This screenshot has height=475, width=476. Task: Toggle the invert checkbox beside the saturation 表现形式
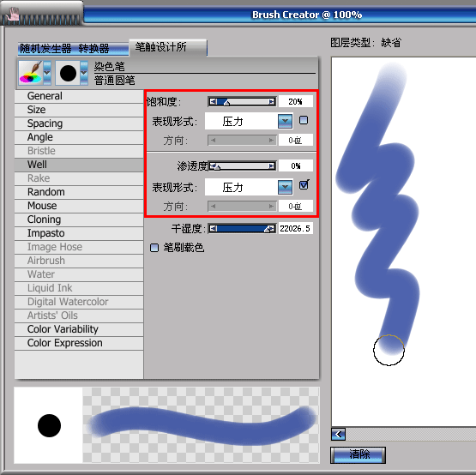(x=304, y=120)
